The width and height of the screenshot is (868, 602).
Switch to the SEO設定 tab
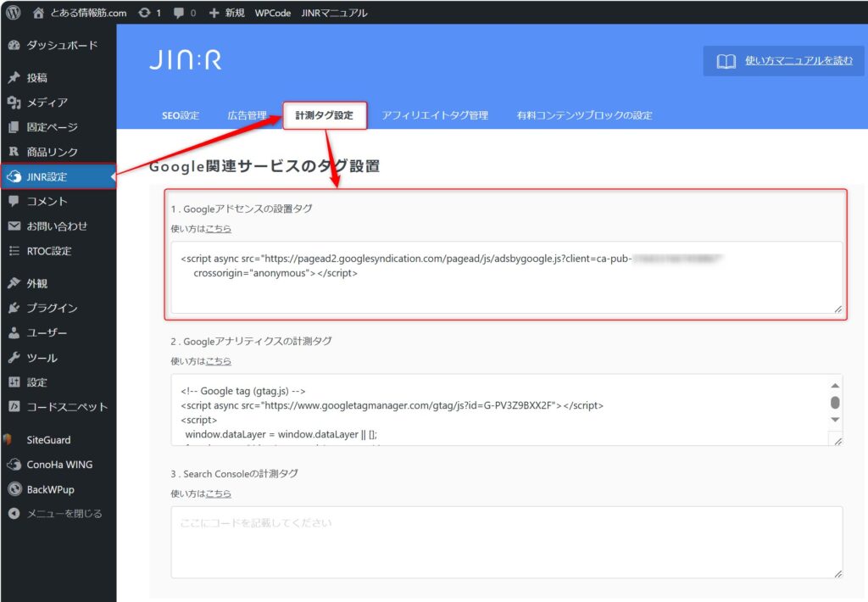click(181, 115)
